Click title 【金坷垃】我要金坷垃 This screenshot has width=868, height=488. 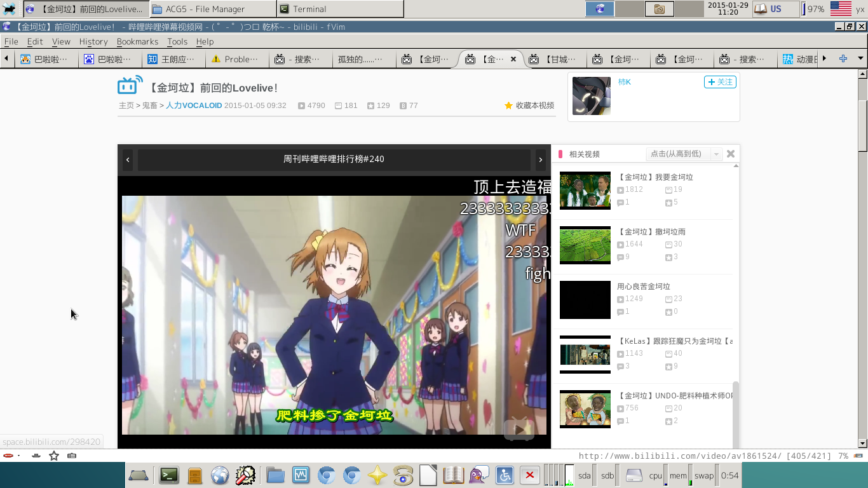[655, 177]
